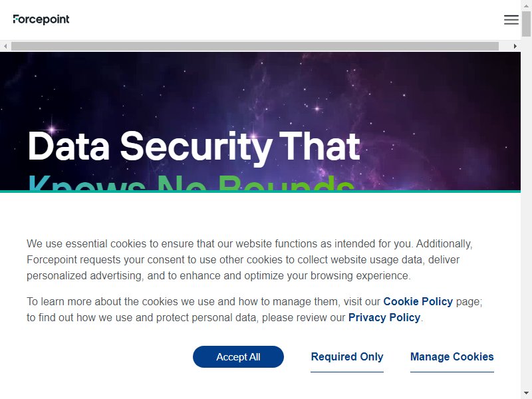Image resolution: width=532 pixels, height=399 pixels.
Task: Open the Privacy Policy link
Action: 384,317
